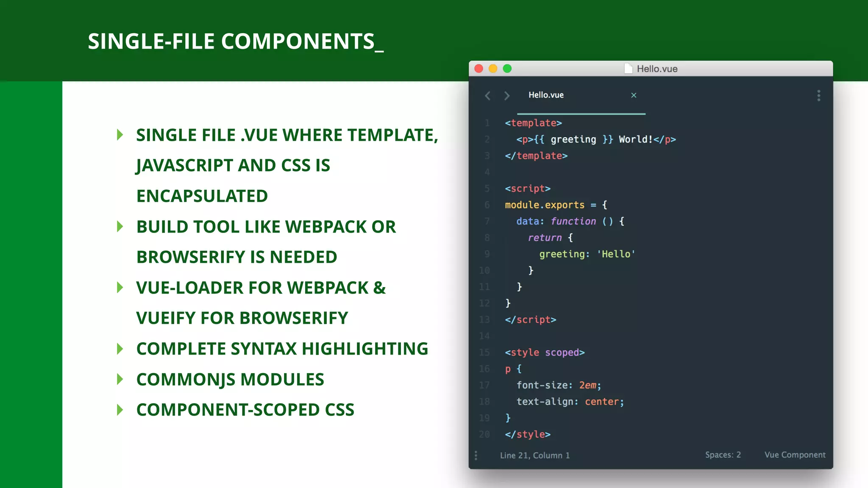Click the opening <template> tag on line 1
This screenshot has height=488, width=868.
pos(533,123)
